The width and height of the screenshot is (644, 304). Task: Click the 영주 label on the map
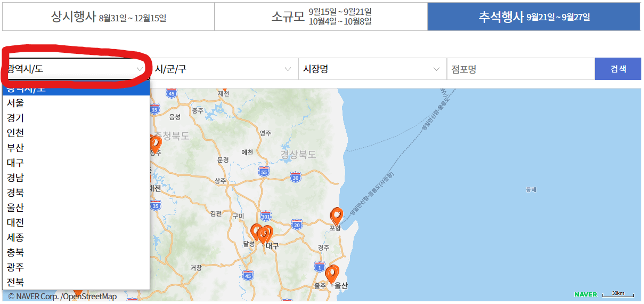pyautogui.click(x=265, y=132)
